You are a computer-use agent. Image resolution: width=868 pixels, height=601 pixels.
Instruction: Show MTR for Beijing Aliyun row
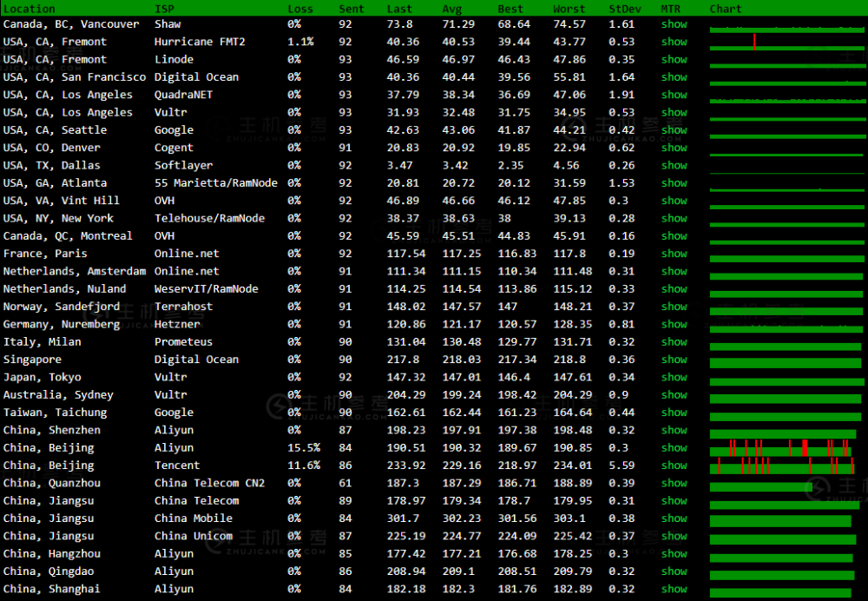[x=674, y=447]
